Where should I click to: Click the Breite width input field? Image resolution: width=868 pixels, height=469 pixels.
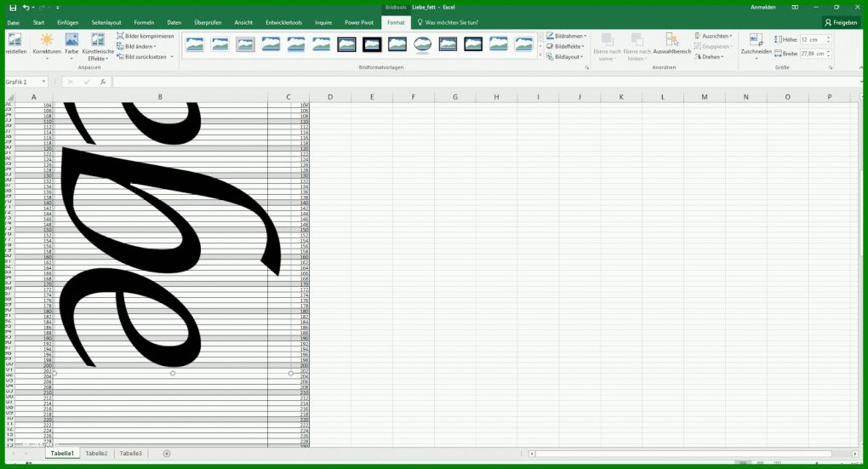pyautogui.click(x=812, y=54)
